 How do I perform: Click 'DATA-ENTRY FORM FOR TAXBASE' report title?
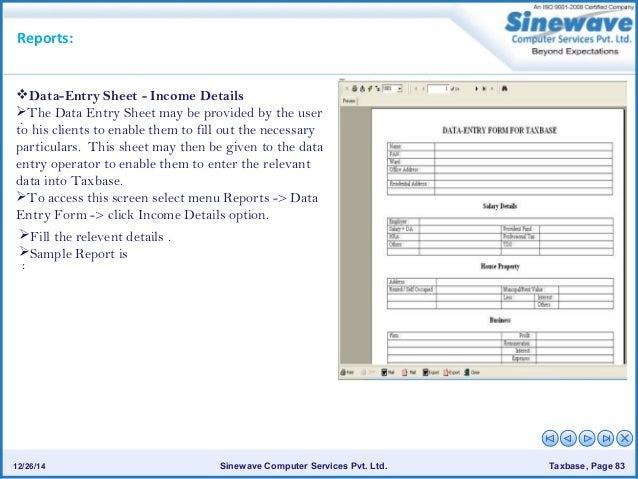[499, 130]
